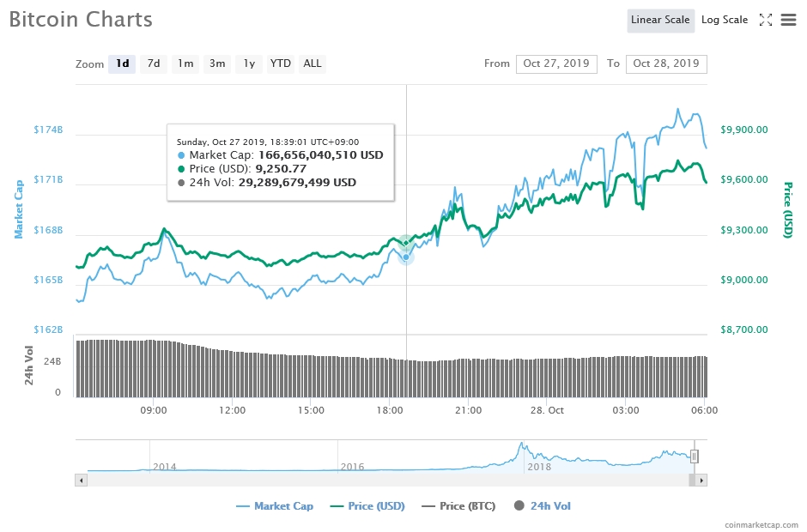This screenshot has width=807, height=532.
Task: Choose the YTD zoom option
Action: 280,63
